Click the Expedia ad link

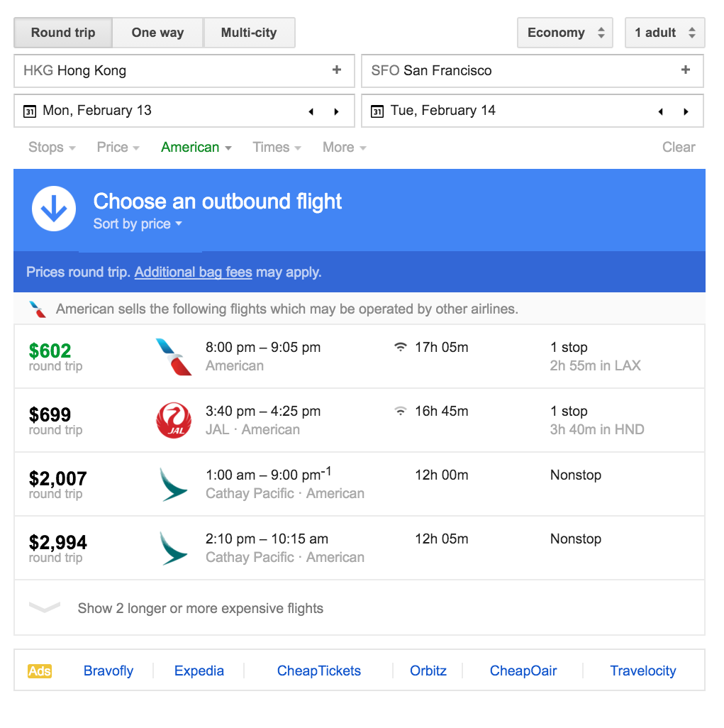pyautogui.click(x=199, y=670)
